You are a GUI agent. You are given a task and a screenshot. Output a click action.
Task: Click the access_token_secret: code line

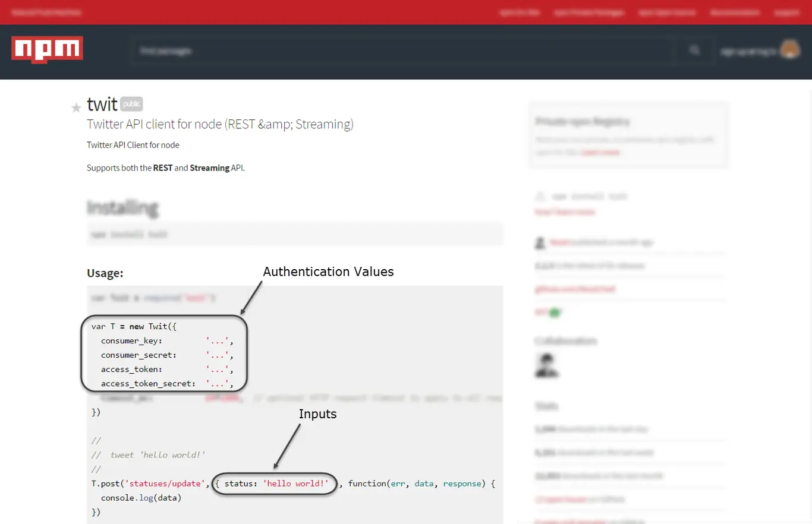(166, 383)
